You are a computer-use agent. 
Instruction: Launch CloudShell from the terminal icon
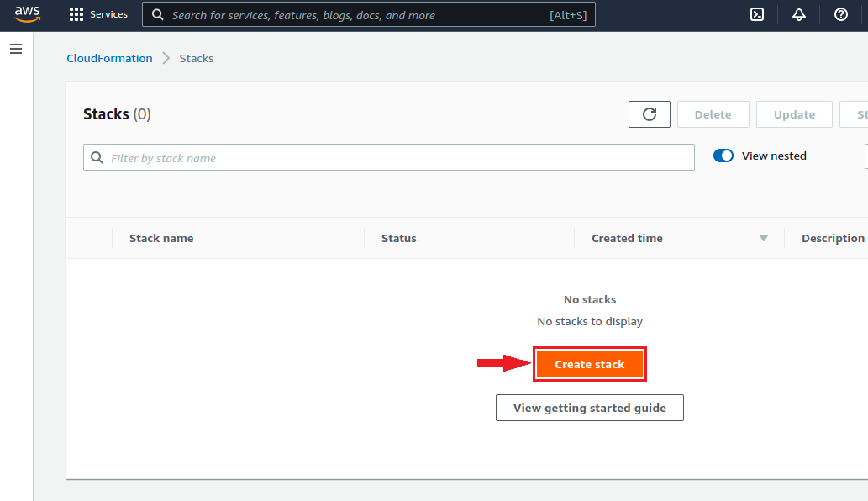click(757, 14)
